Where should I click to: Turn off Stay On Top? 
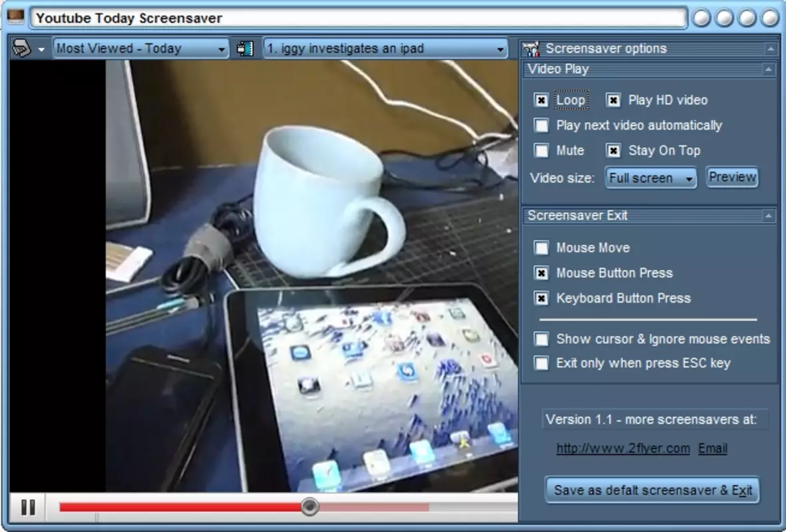(614, 150)
